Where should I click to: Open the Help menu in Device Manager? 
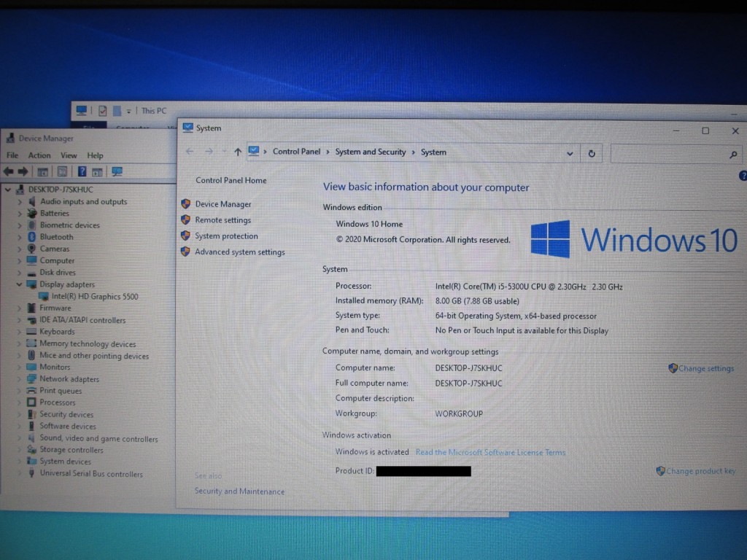[95, 155]
